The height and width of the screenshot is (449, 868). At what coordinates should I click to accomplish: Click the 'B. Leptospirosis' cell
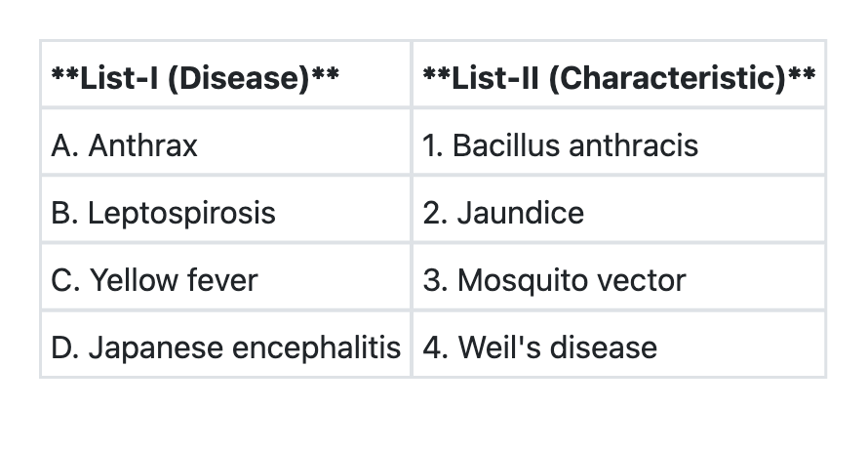click(x=164, y=213)
